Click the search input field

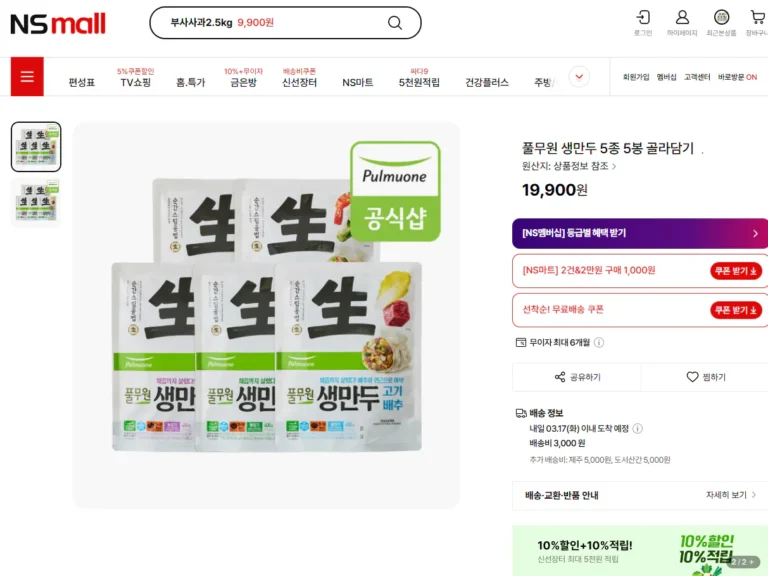[x=270, y=23]
